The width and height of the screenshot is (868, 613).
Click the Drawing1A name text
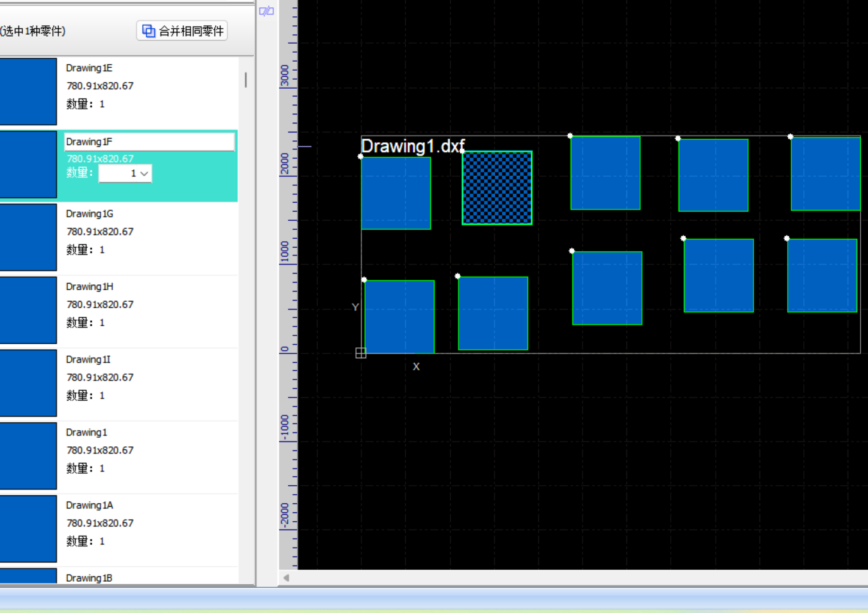coord(89,505)
